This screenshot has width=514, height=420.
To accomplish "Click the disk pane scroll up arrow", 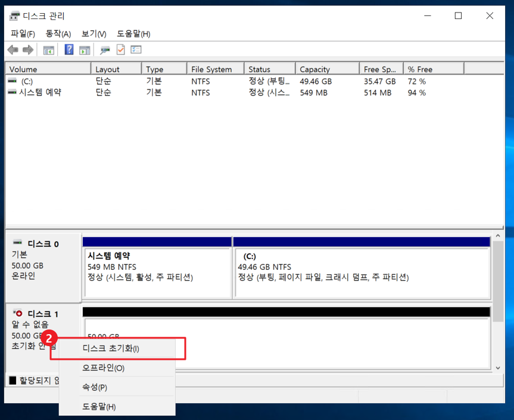I will click(498, 236).
